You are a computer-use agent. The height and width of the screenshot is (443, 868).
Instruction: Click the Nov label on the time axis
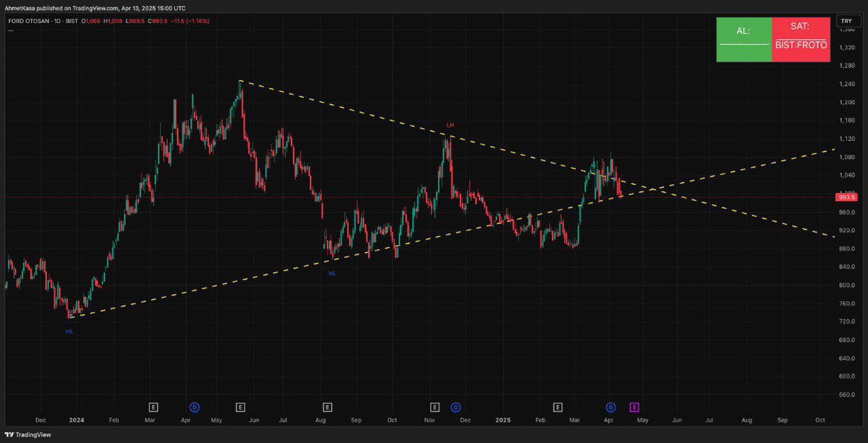point(430,419)
